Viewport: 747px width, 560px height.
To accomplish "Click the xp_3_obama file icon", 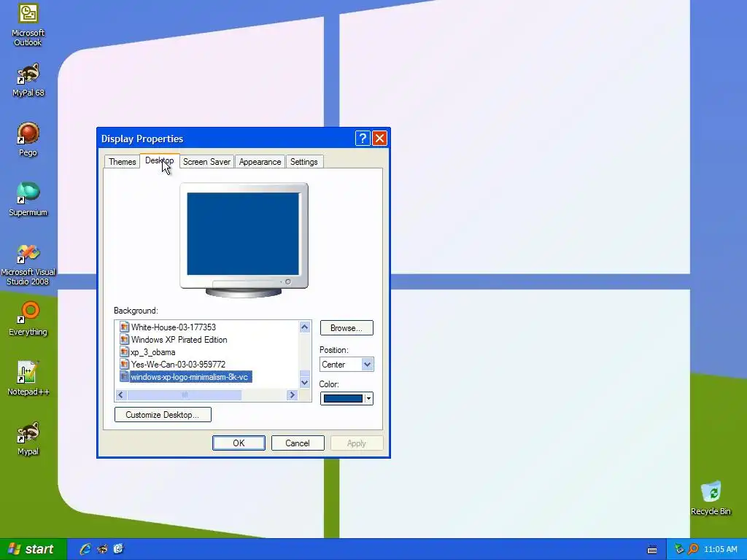I will click(124, 352).
